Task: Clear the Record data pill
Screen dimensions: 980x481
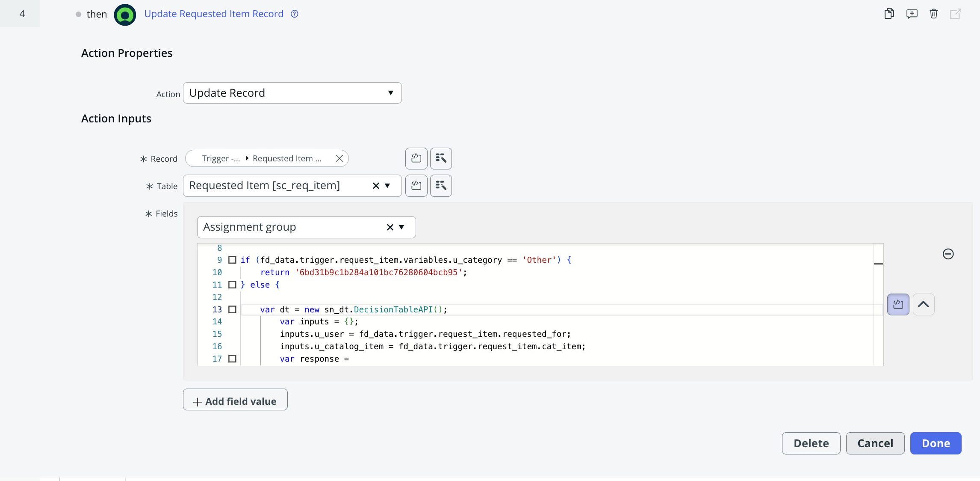Action: [339, 158]
